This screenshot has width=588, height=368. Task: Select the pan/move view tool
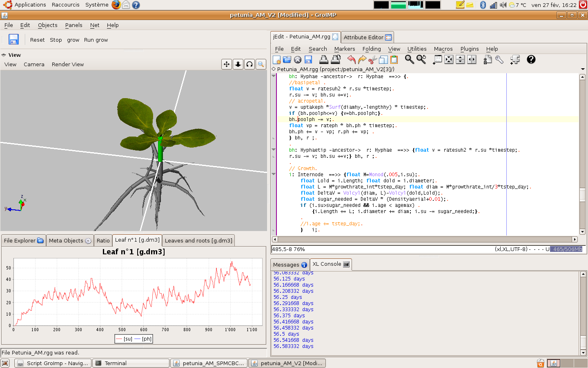[227, 64]
